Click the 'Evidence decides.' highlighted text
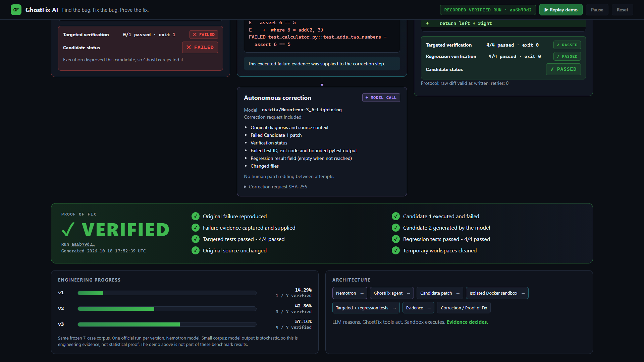This screenshot has height=362, width=644. point(467,322)
